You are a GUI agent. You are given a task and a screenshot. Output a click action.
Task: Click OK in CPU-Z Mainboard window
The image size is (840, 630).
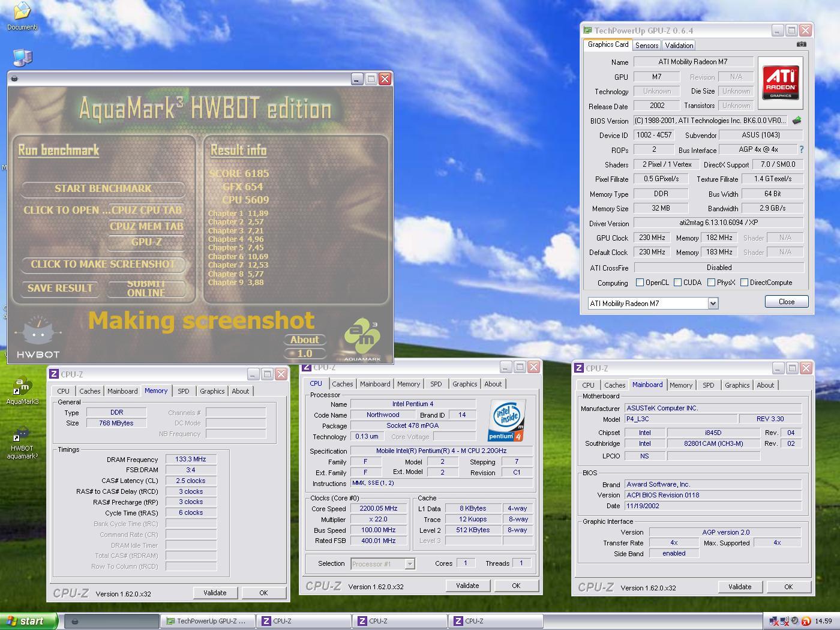788,587
